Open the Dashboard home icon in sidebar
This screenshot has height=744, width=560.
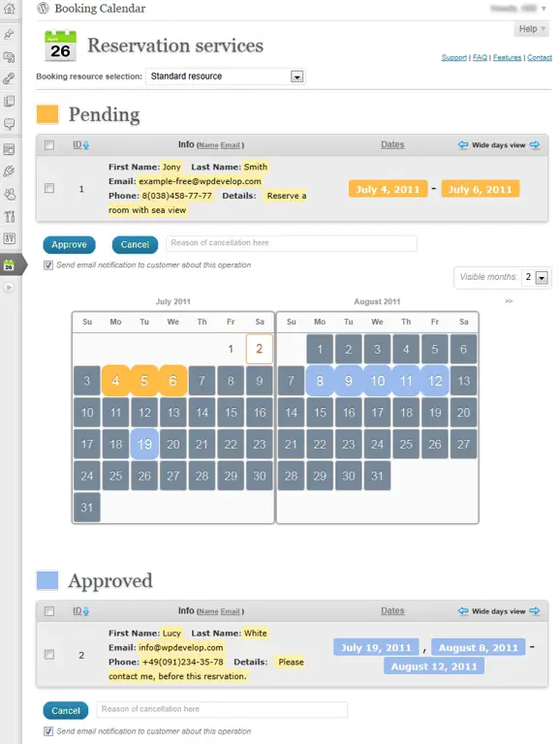pos(9,8)
